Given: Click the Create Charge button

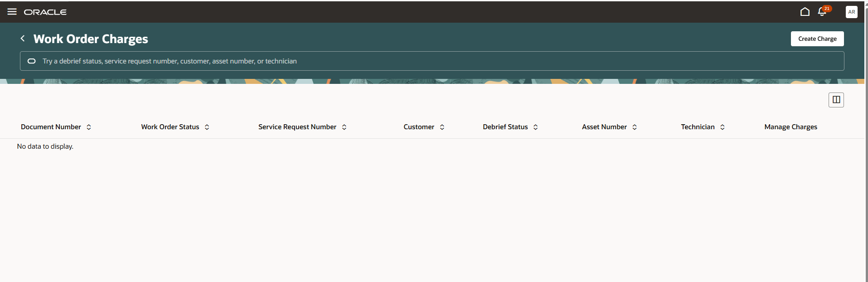Looking at the screenshot, I should tap(817, 39).
